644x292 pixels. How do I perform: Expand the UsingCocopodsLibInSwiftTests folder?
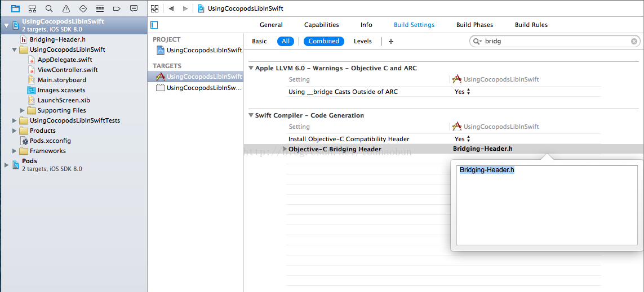(x=15, y=120)
